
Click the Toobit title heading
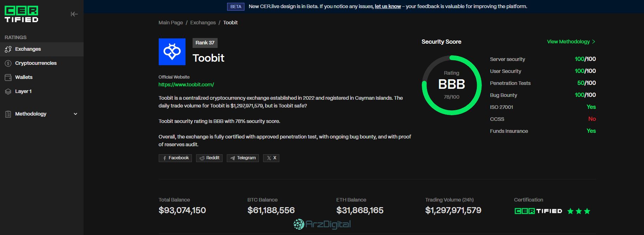(x=208, y=58)
